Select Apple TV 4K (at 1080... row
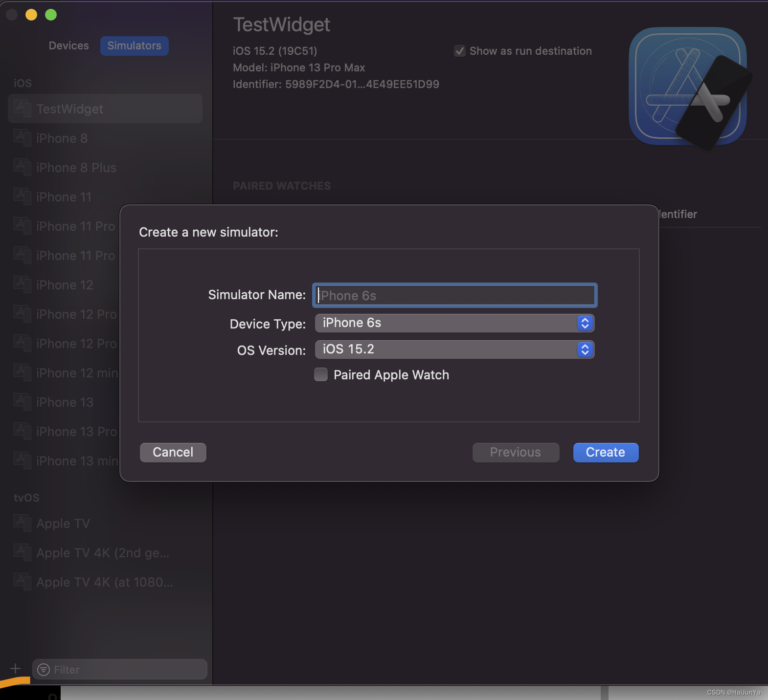Viewport: 768px width, 700px height. [x=105, y=582]
